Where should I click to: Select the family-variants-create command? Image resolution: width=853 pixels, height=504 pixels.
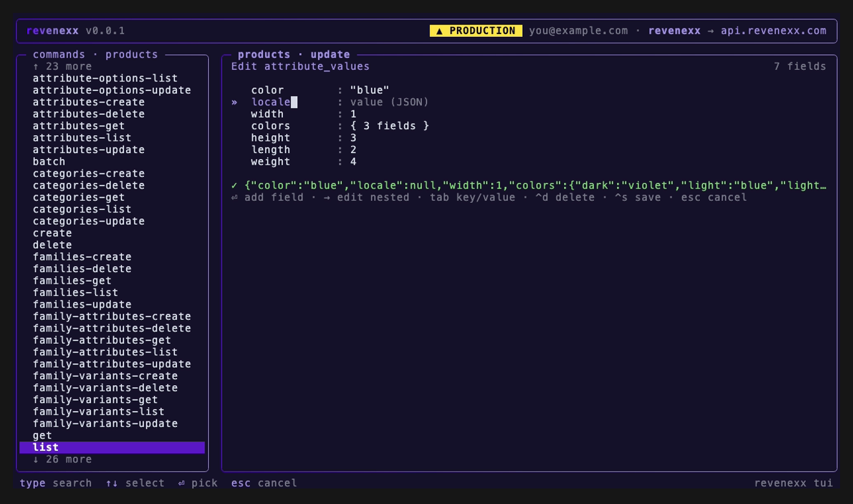[x=105, y=375]
